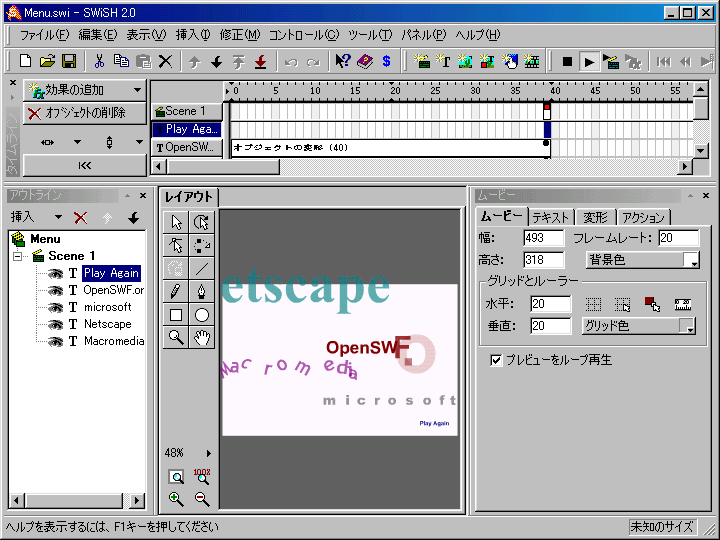Toggle visibility of microsoft object
This screenshot has width=720, height=540.
(x=56, y=307)
